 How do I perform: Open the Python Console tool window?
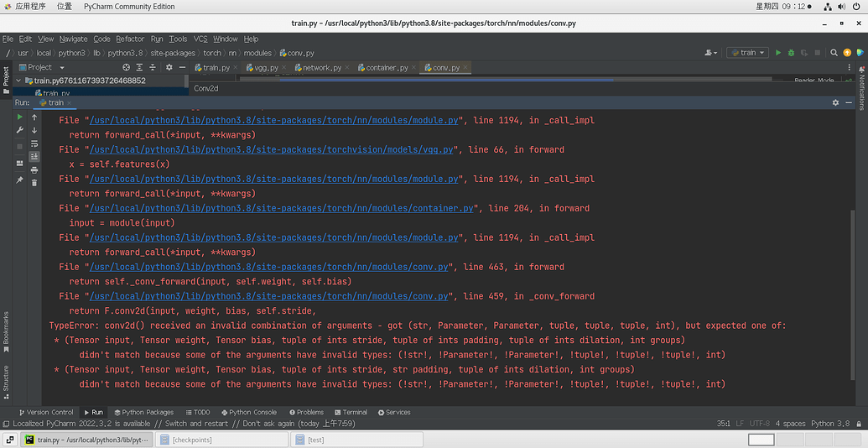pos(248,412)
